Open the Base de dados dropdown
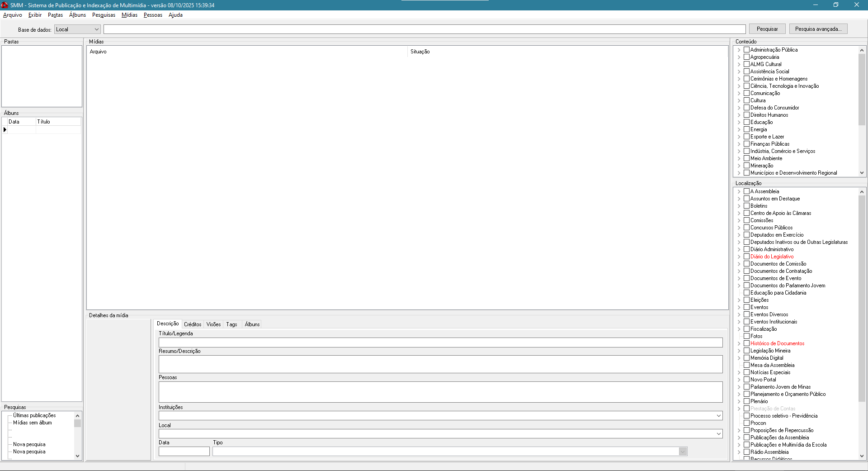Viewport: 868px width, 471px height. click(x=96, y=29)
